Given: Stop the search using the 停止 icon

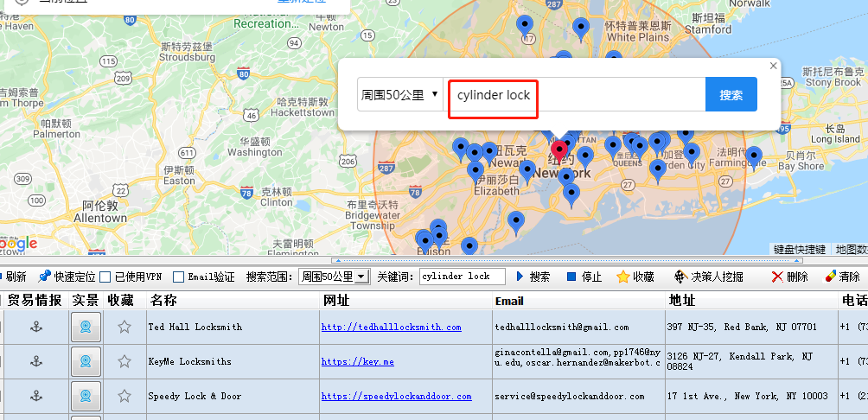Looking at the screenshot, I should 571,277.
